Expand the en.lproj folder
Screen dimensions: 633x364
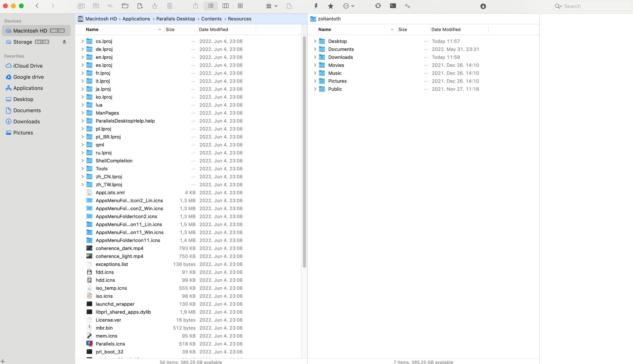pos(83,57)
